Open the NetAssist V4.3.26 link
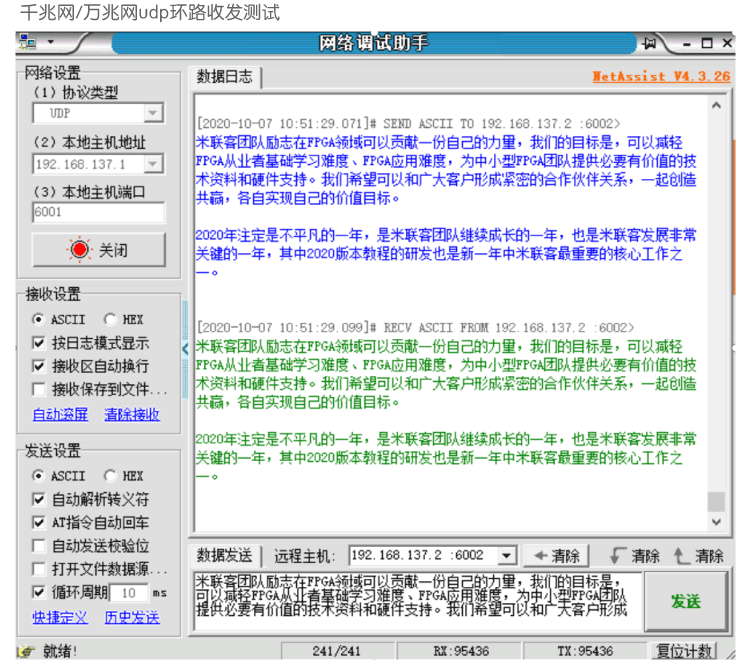This screenshot has width=750, height=664. [x=661, y=77]
